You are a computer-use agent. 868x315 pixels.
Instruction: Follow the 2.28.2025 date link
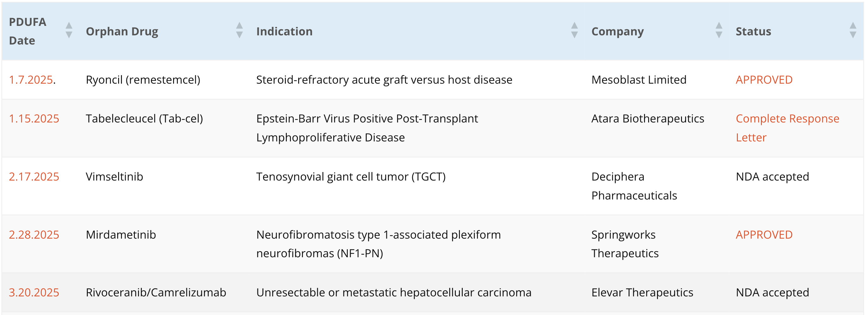(34, 235)
